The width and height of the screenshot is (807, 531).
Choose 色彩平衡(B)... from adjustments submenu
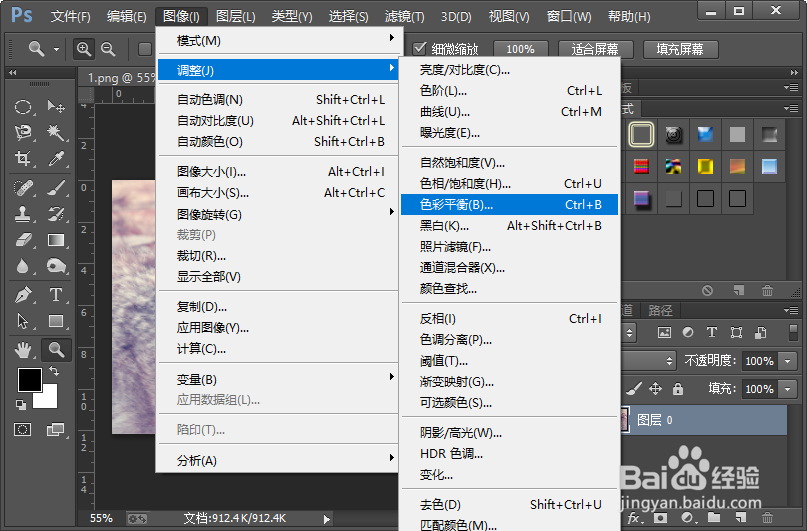tap(509, 205)
